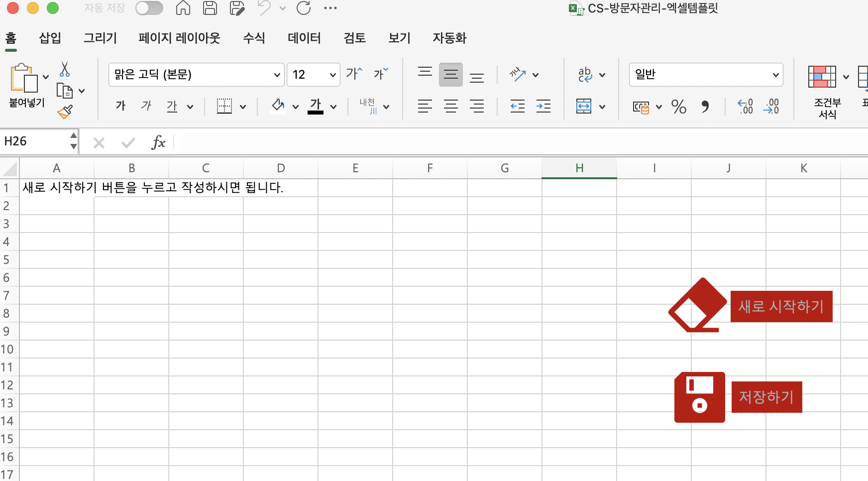Switch to the 홈 ribbon tab
This screenshot has height=481, width=868.
[11, 38]
